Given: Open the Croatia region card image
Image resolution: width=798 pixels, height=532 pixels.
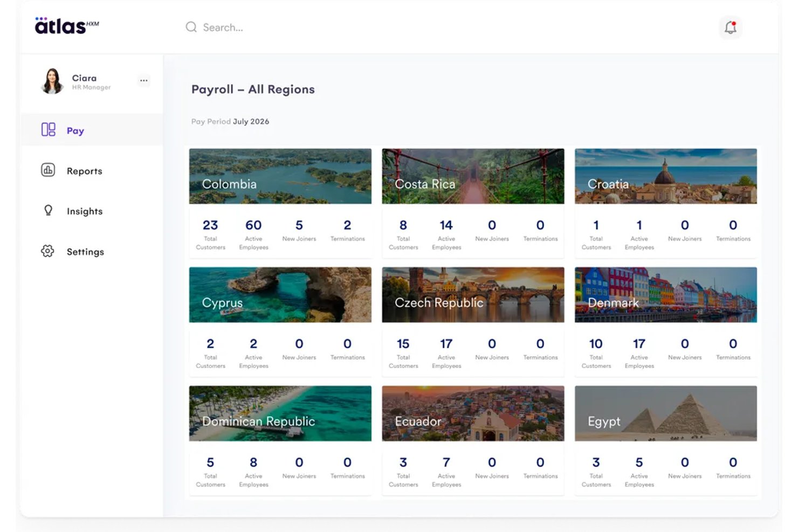Looking at the screenshot, I should (x=666, y=176).
